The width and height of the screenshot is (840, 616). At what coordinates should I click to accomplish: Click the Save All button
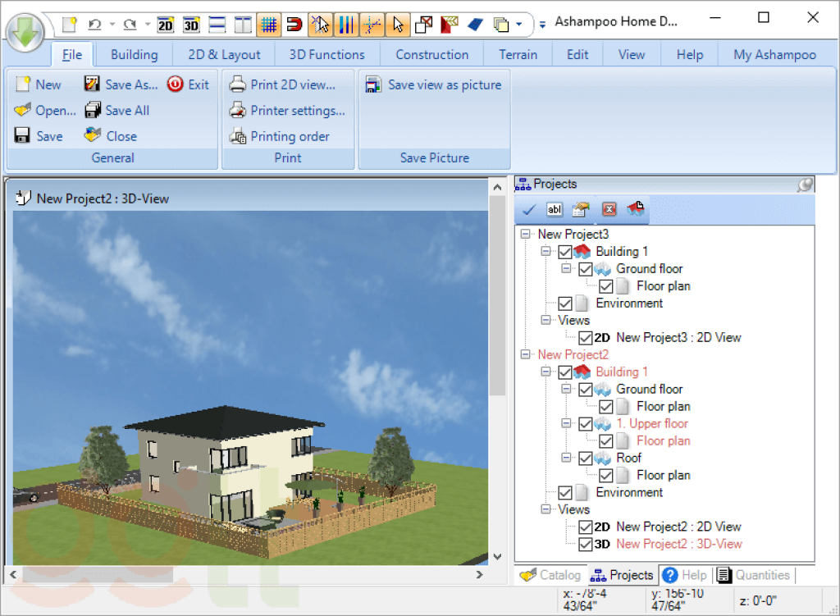117,111
